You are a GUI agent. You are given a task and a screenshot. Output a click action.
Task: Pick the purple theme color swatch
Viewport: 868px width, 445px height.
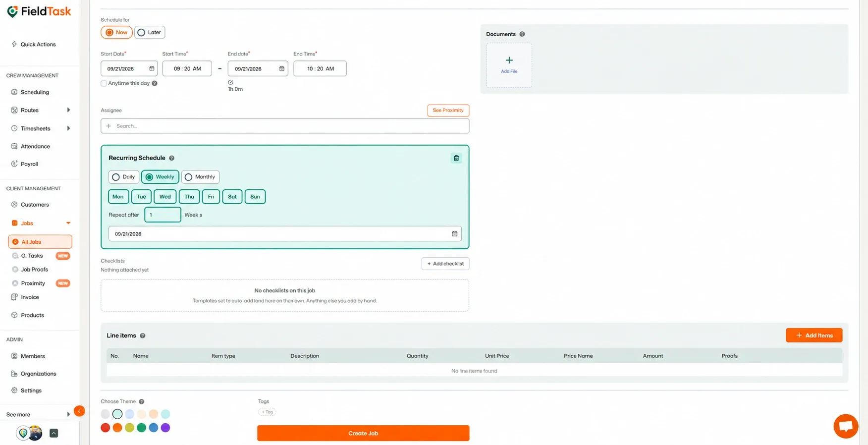click(x=165, y=428)
